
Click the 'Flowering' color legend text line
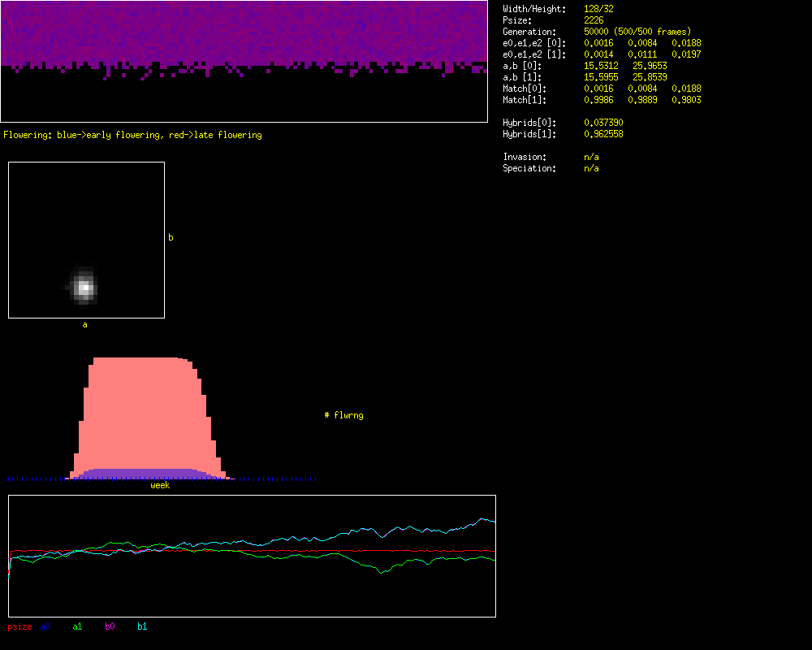tap(132, 135)
